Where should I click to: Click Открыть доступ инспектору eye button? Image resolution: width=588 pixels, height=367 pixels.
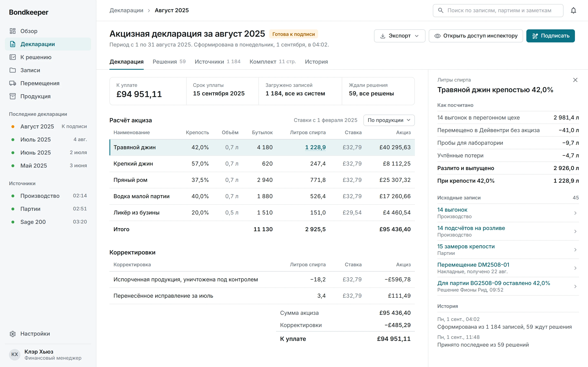(x=476, y=36)
